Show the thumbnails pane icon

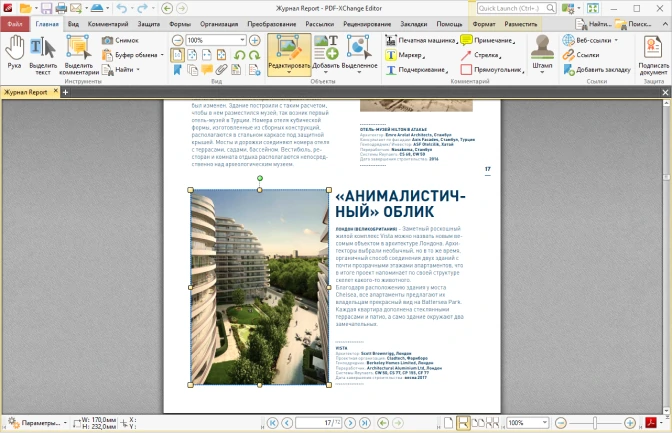(192, 69)
